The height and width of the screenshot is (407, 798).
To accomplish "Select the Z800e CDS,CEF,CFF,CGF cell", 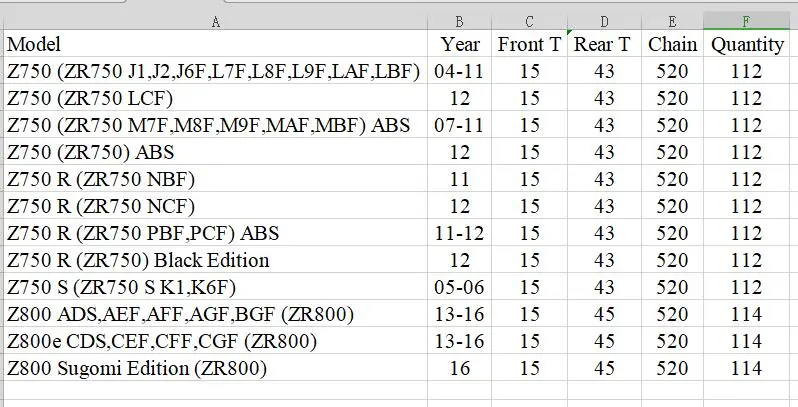I will 216,341.
